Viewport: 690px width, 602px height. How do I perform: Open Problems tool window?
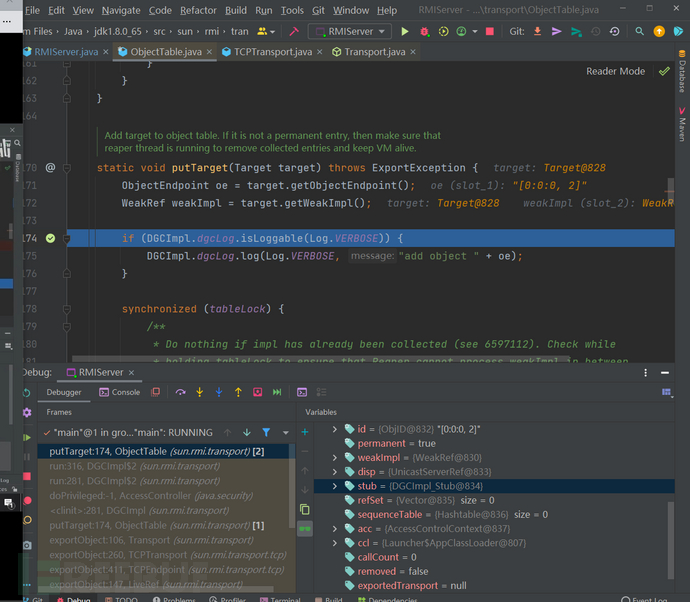174,599
